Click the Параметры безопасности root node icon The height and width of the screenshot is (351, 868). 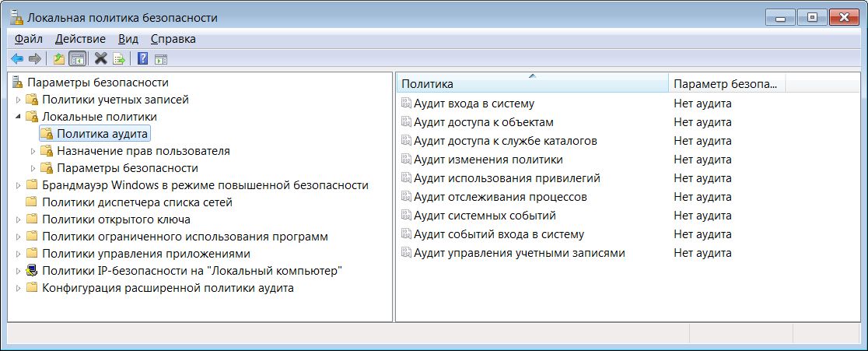tap(18, 82)
